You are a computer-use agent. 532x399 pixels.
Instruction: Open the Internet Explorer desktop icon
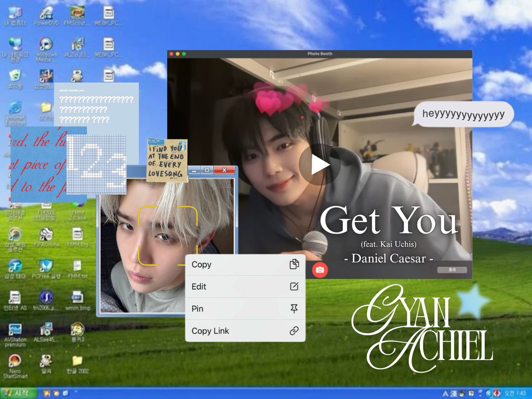(x=15, y=113)
